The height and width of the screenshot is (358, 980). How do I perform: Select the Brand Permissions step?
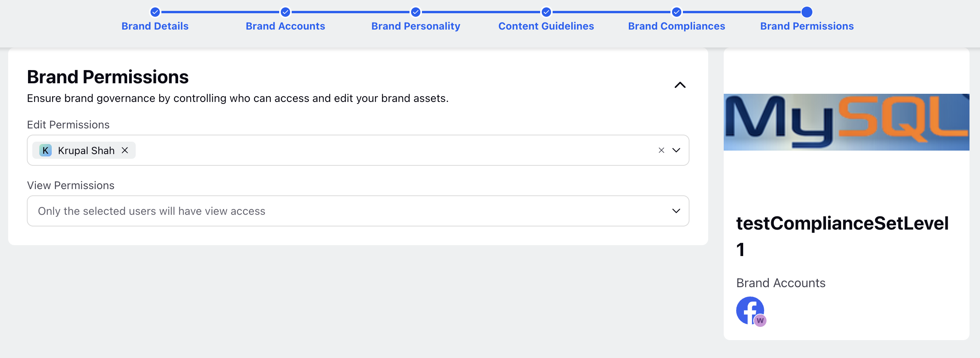[x=807, y=26]
